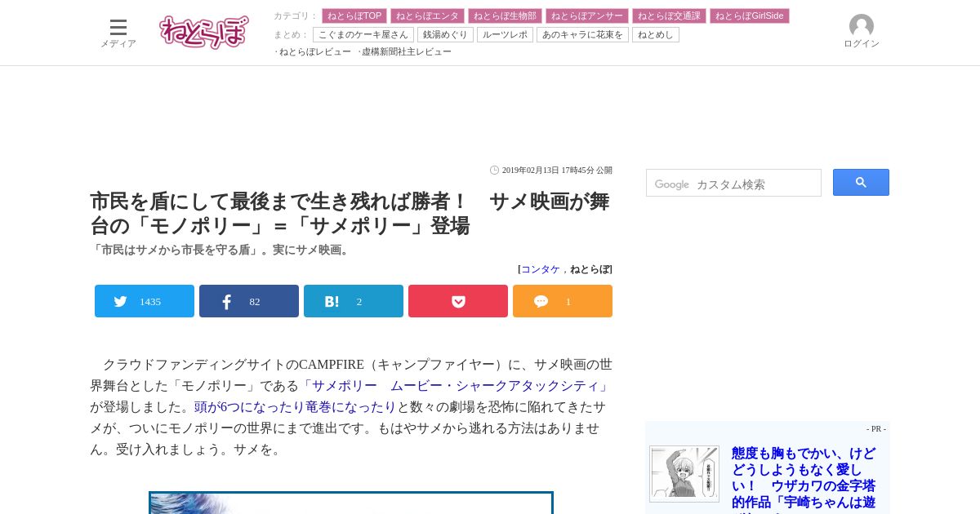Open the メディア hamburger menu

click(118, 33)
